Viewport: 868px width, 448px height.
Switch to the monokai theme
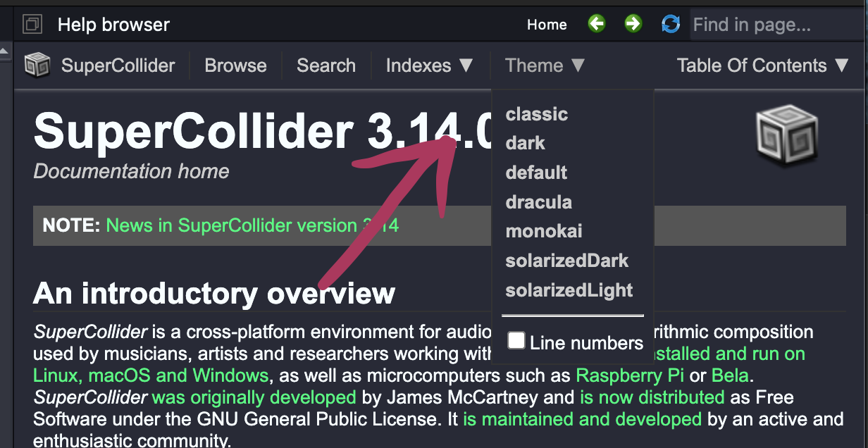(543, 231)
